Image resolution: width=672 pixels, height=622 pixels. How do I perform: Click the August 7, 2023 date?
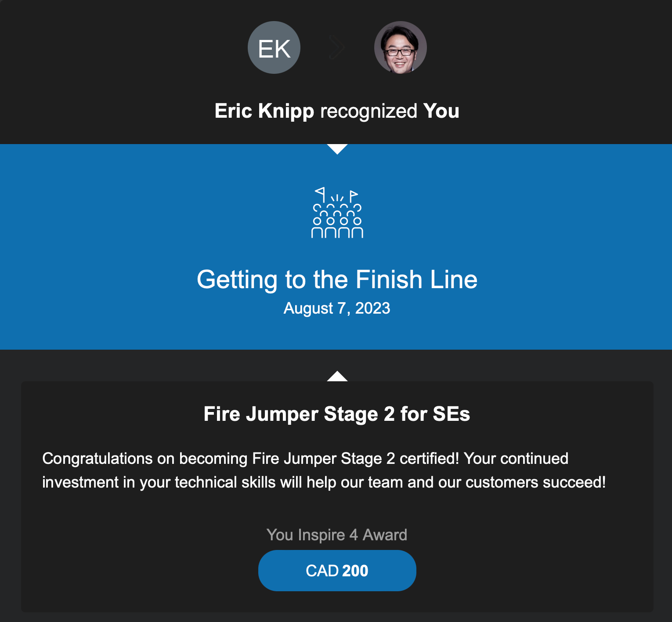pyautogui.click(x=337, y=308)
